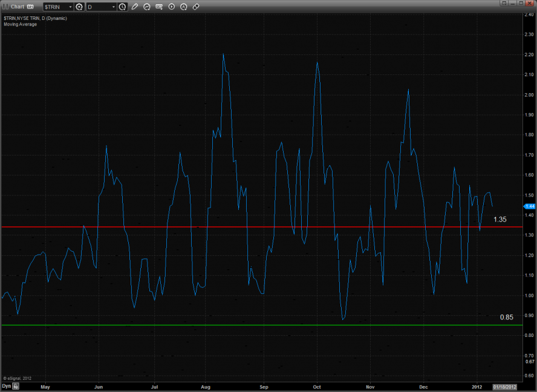Click the circled A alert icon
The width and height of the screenshot is (537, 392).
(183, 7)
